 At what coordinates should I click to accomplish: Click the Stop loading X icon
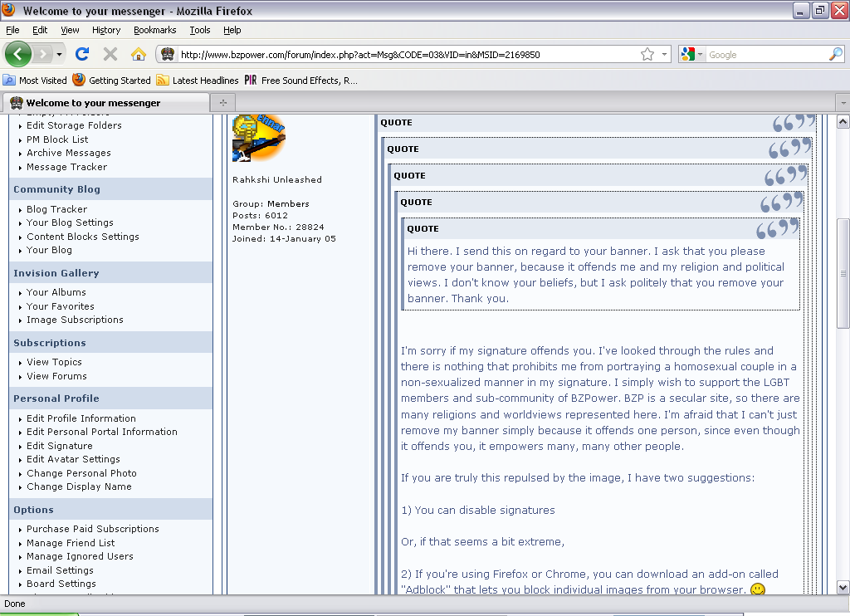point(110,54)
